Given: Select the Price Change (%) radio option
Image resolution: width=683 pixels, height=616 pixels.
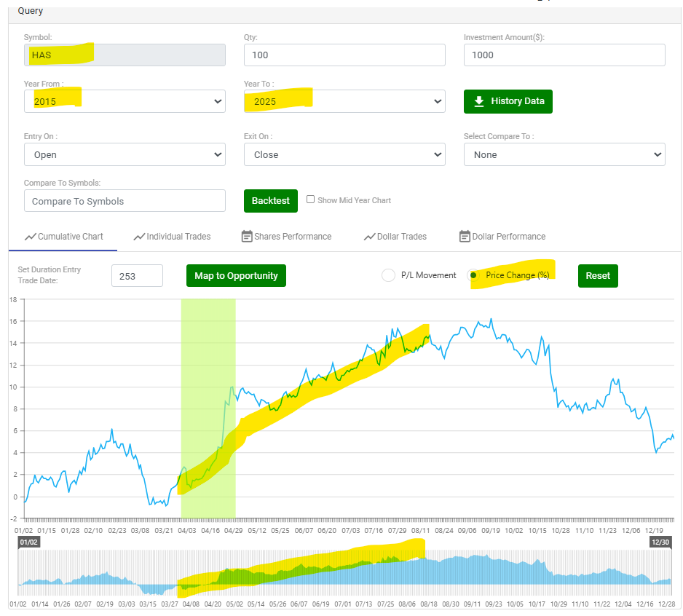Looking at the screenshot, I should pos(473,275).
